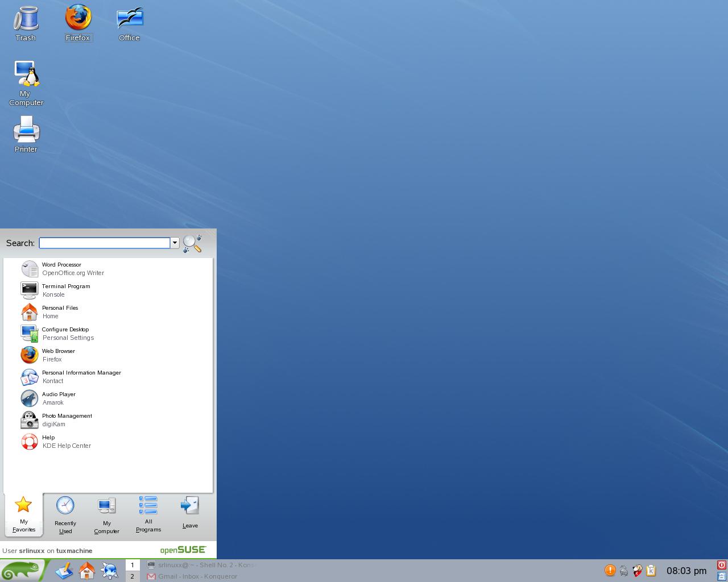Click the faded gray tray icon
728x582 pixels.
[624, 571]
